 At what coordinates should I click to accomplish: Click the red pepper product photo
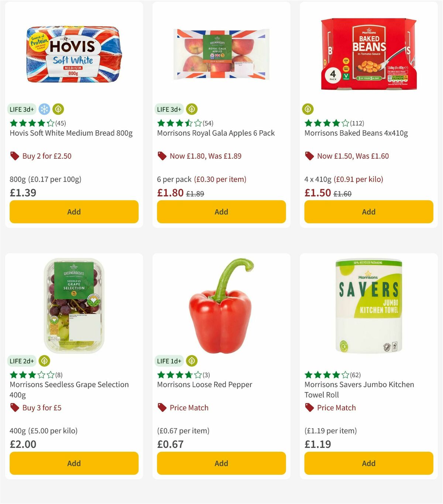tap(221, 306)
